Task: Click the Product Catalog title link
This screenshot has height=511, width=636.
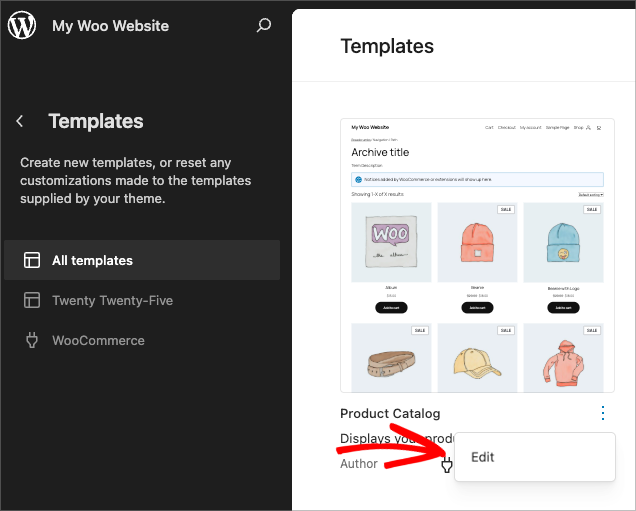Action: (x=390, y=414)
